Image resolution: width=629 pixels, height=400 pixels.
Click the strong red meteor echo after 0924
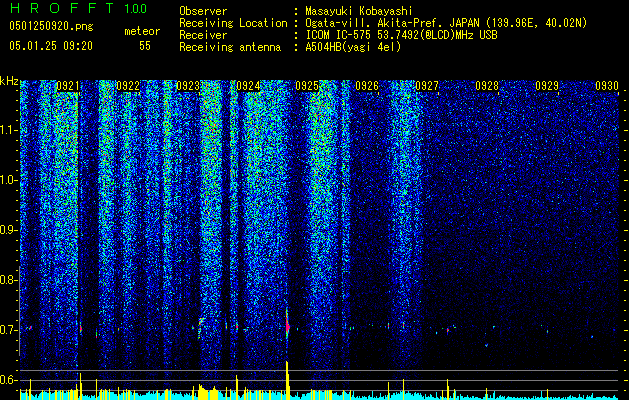point(287,325)
